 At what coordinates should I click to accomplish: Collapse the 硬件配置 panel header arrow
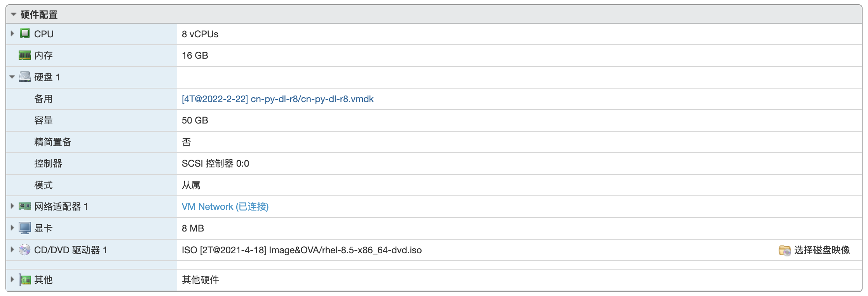14,14
